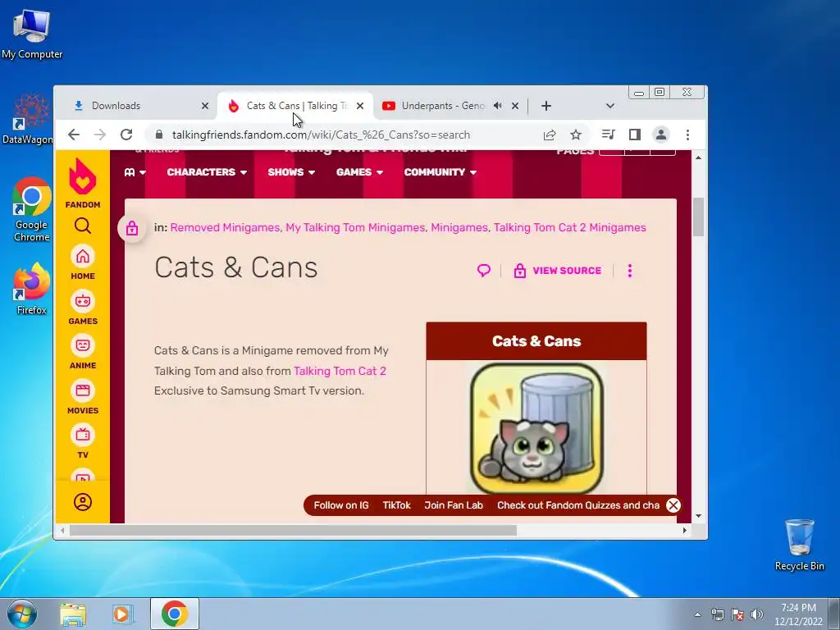The image size is (840, 630).
Task: Expand the Characters menu
Action: (x=207, y=172)
